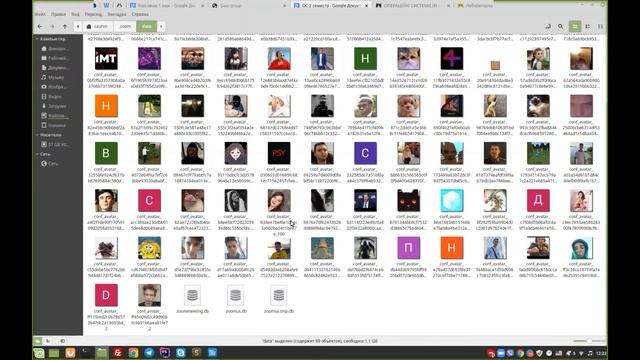640x360 pixels.
Task: Hide the sidebar with status bar button
Action: click(x=62, y=341)
